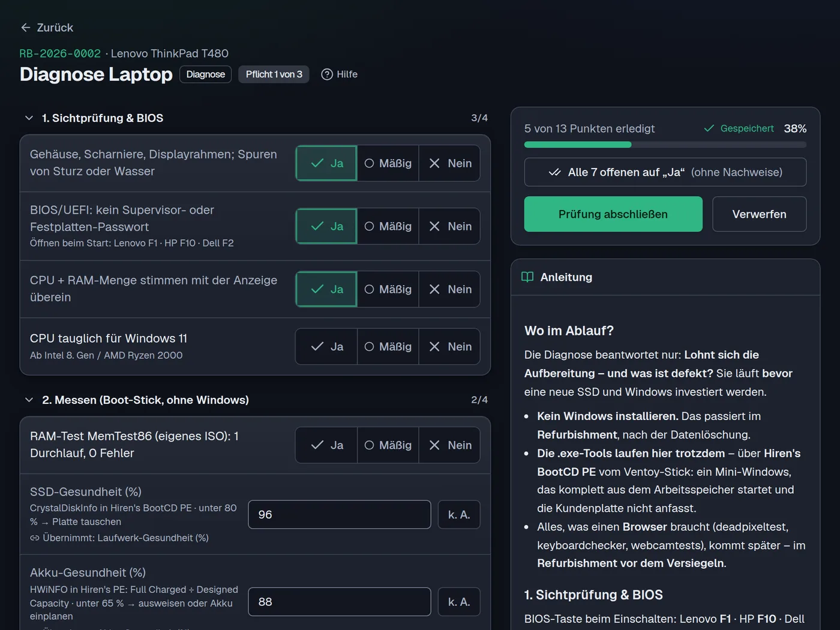Viewport: 840px width, 630px height.
Task: Set RAM-Test MemTest86 to Mäßig
Action: click(x=388, y=445)
